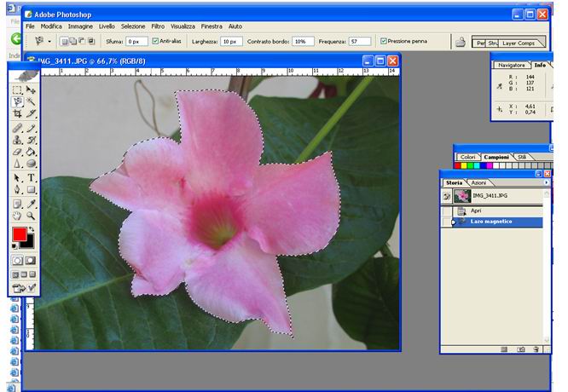Select the Magic Wand tool
The height and width of the screenshot is (392, 568).
point(32,101)
